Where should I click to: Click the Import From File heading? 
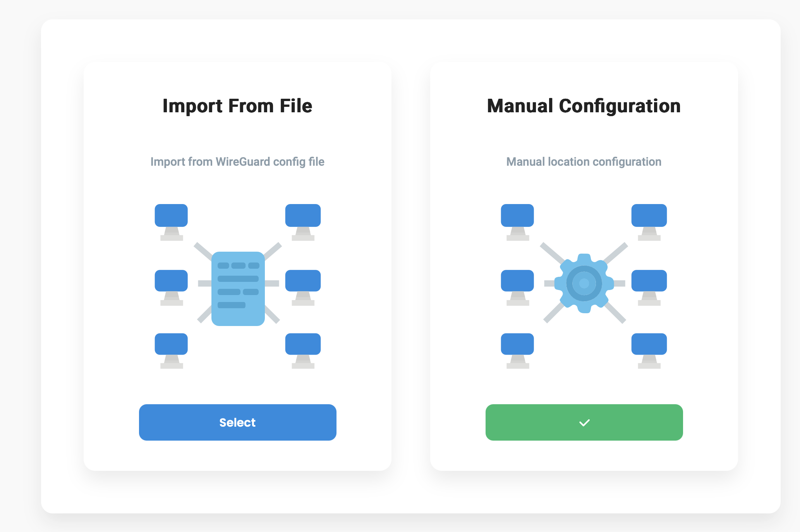237,106
